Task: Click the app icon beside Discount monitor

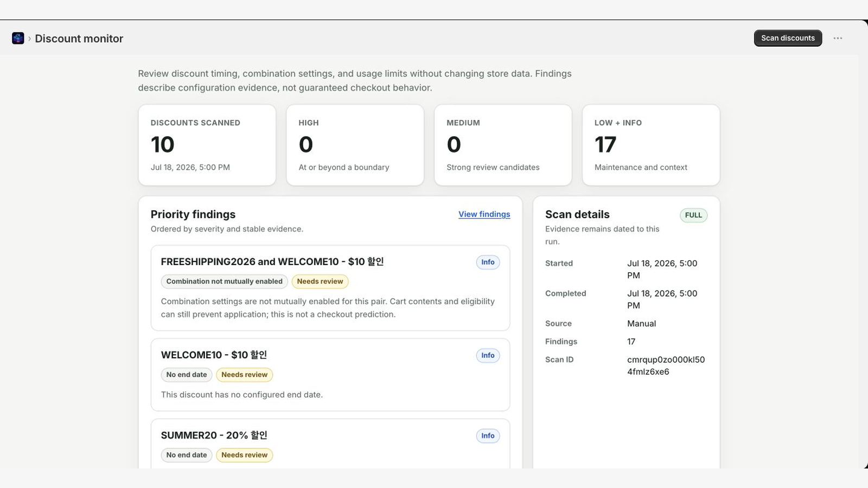Action: click(x=18, y=38)
